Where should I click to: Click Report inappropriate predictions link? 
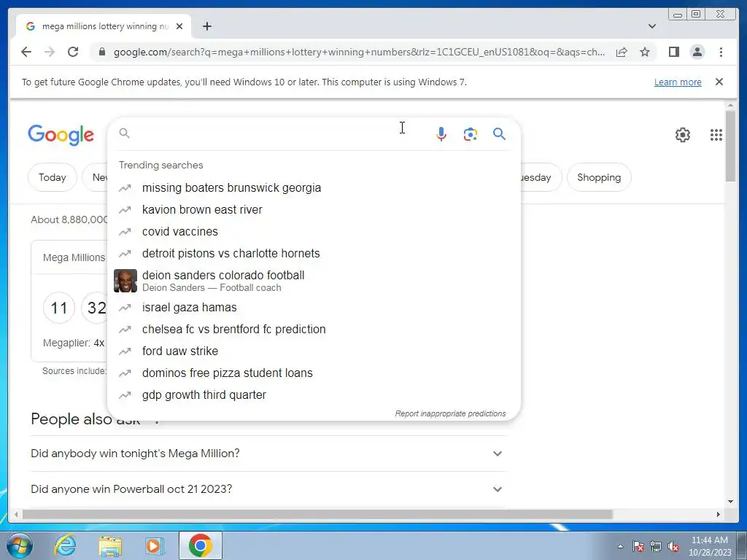tap(450, 413)
